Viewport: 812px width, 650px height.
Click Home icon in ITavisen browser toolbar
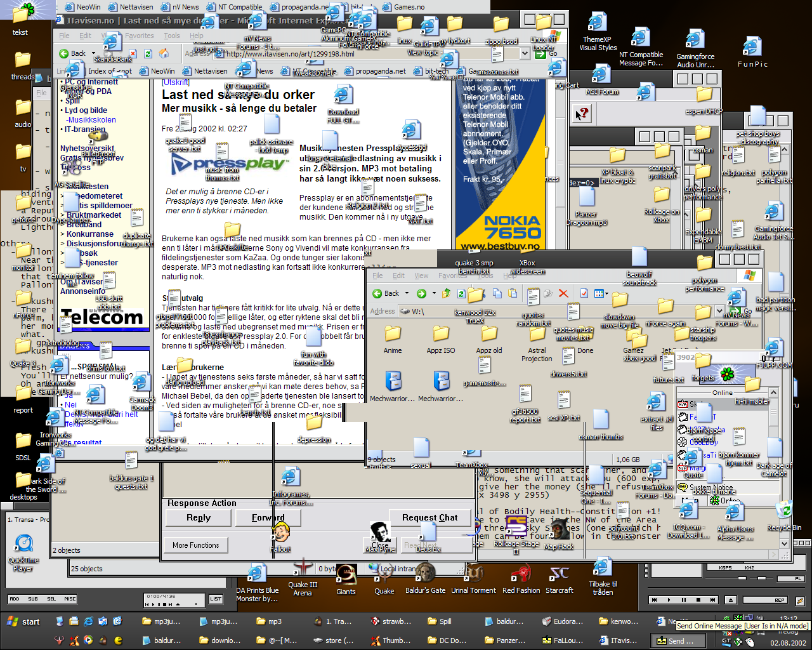tap(164, 53)
